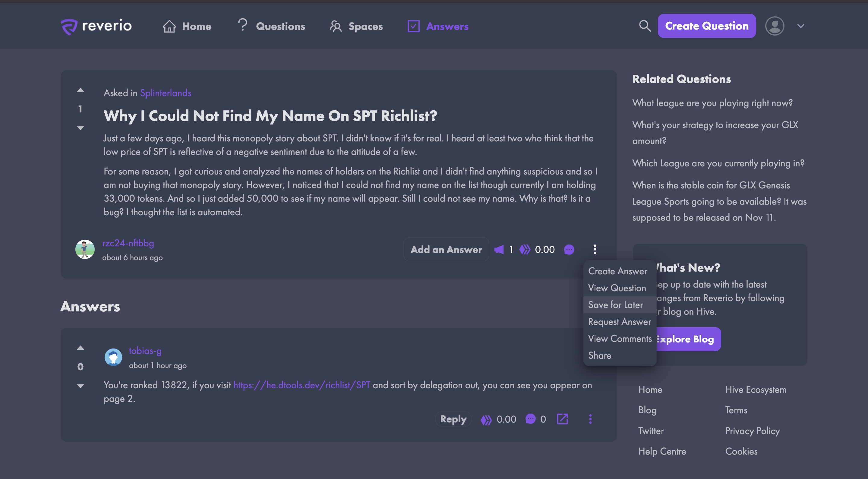The height and width of the screenshot is (479, 868).
Task: Select View Comments in the menu
Action: tap(620, 339)
